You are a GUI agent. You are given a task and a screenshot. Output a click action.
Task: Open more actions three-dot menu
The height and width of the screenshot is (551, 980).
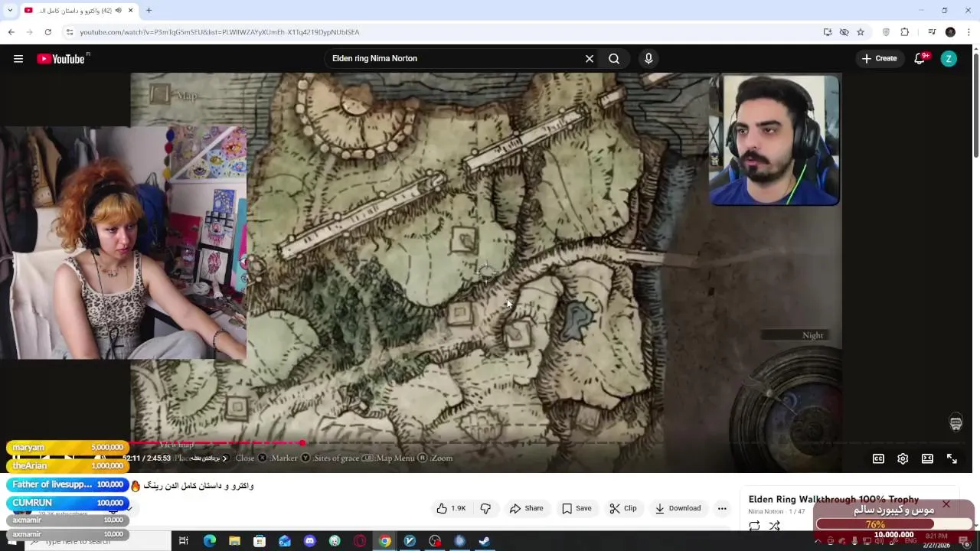(x=722, y=508)
